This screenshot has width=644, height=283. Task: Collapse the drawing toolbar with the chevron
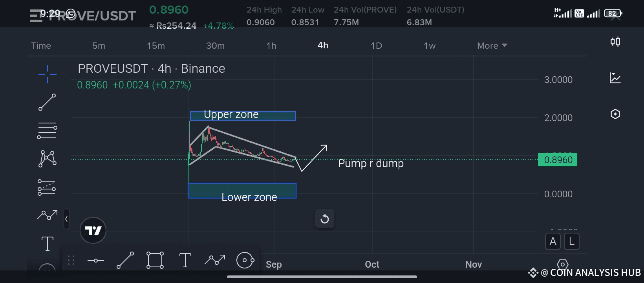coord(66,219)
